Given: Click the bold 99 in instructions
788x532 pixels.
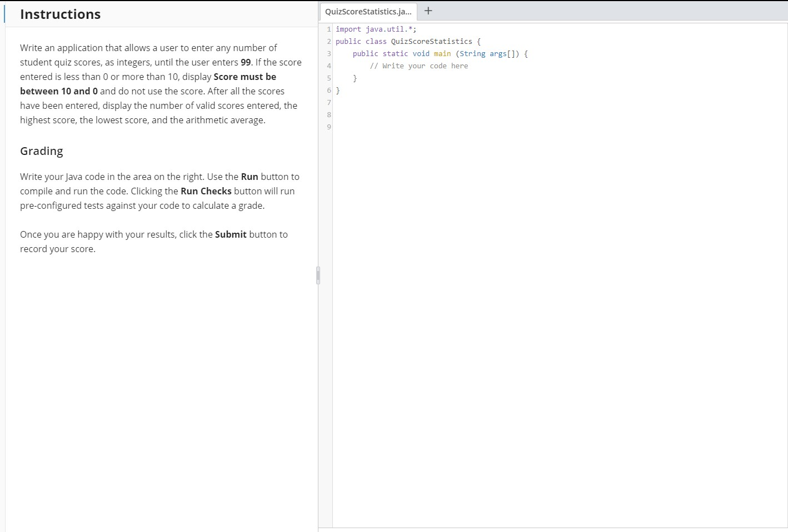Looking at the screenshot, I should pos(245,62).
